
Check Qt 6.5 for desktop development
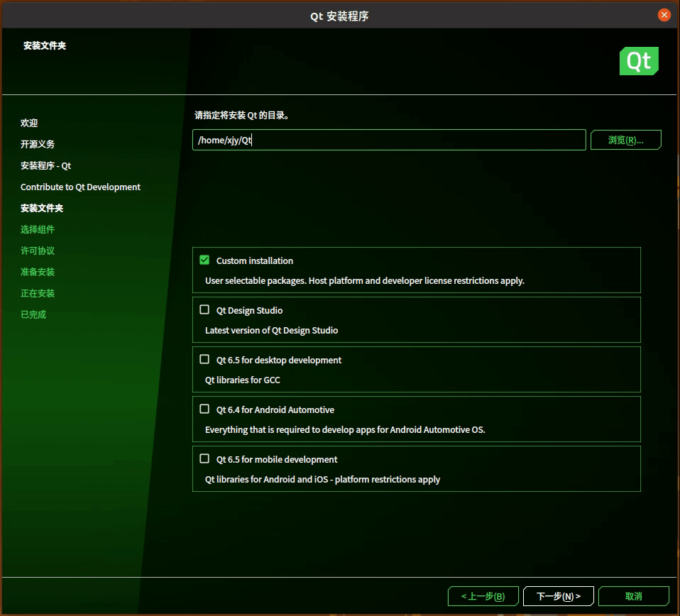click(204, 359)
